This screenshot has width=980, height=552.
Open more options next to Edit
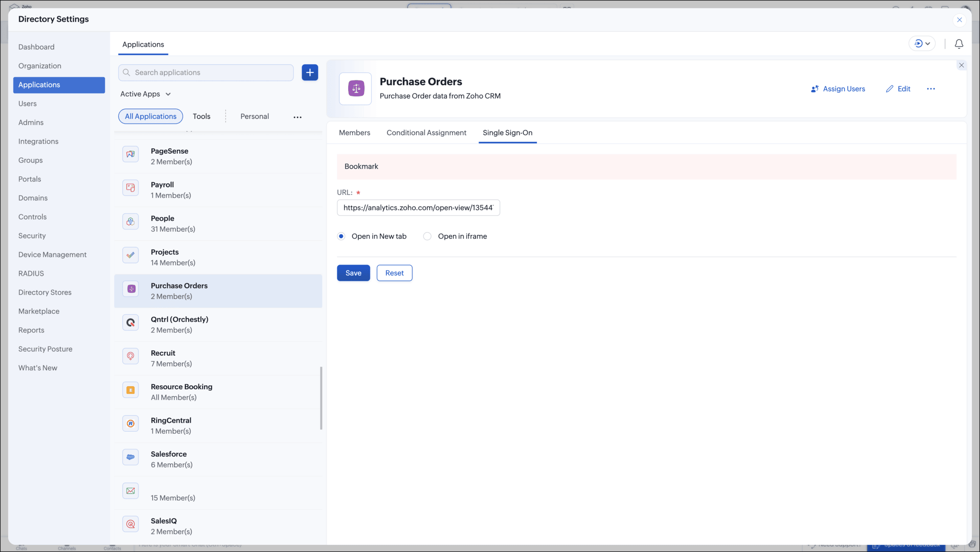click(x=931, y=89)
